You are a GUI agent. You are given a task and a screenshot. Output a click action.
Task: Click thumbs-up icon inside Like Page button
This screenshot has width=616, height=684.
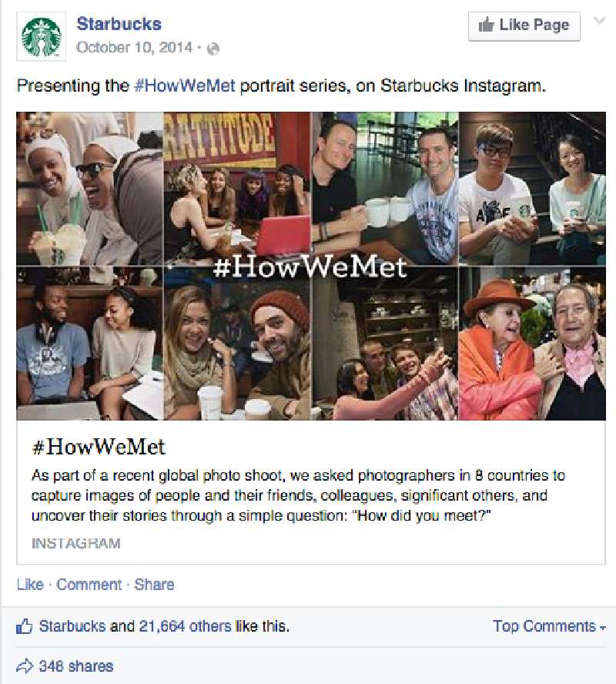point(486,25)
